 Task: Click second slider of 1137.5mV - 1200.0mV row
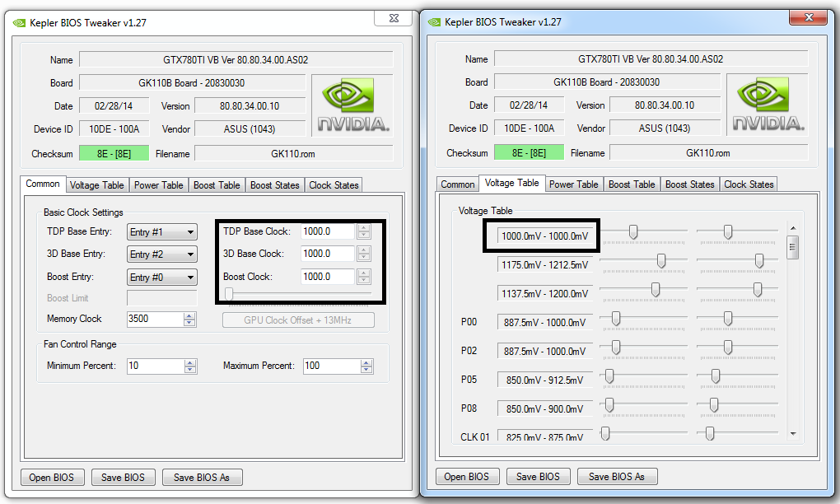click(758, 289)
